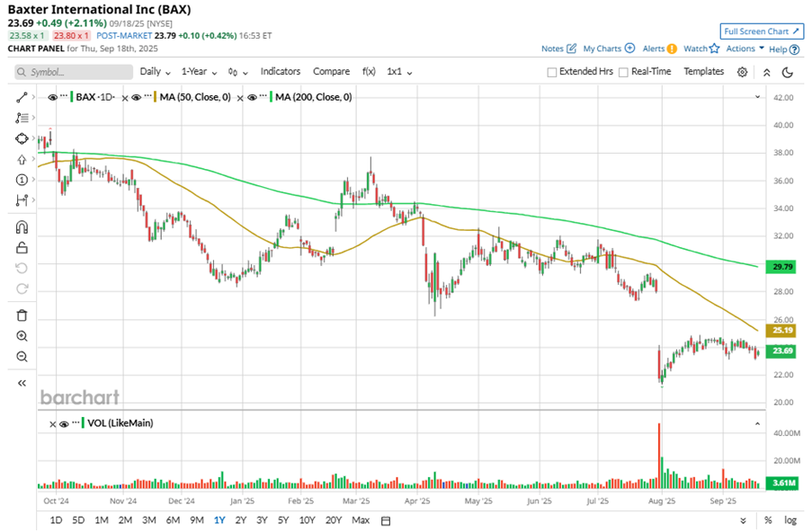812x532 pixels.
Task: Collapse the drawing tools sidebar
Action: click(x=22, y=383)
